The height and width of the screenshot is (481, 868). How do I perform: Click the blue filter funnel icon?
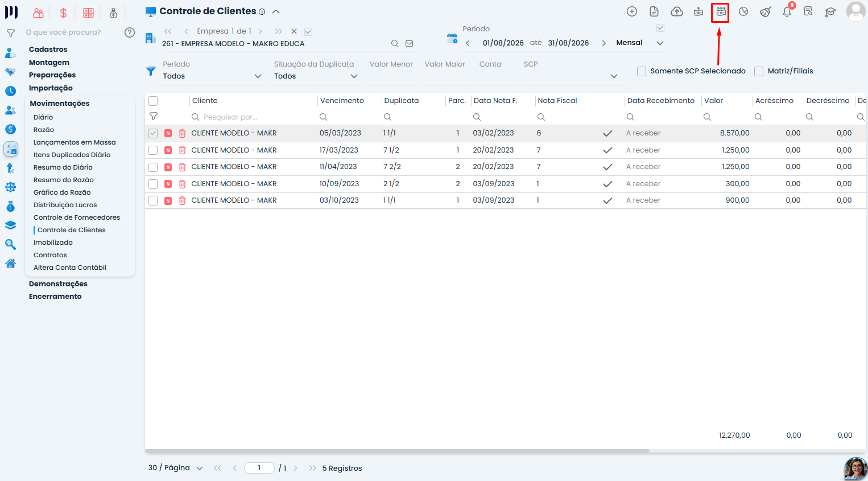click(x=151, y=71)
